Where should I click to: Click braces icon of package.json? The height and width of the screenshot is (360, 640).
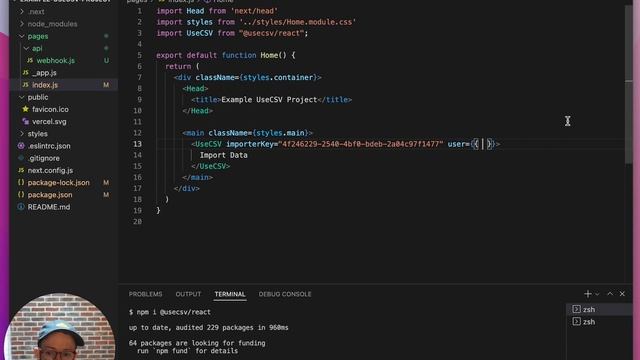point(21,195)
